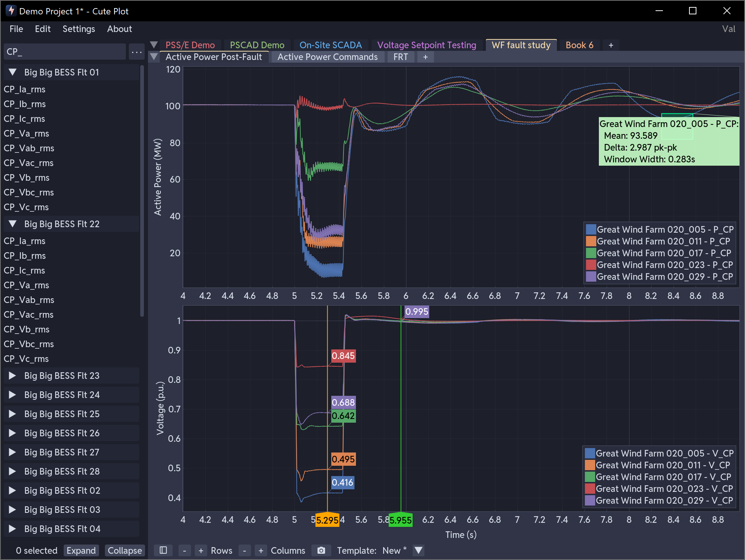Click the Cute Plot app logo icon

click(x=11, y=11)
